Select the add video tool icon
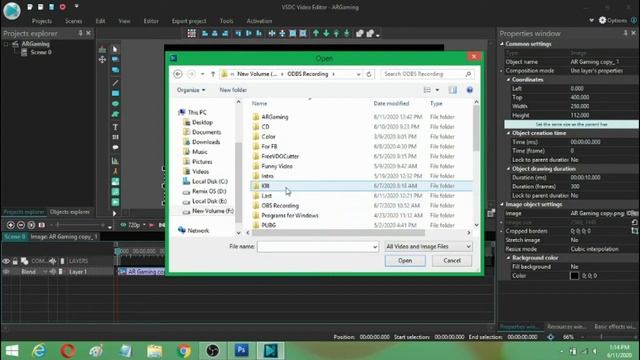The height and width of the screenshot is (360, 640). [116, 202]
